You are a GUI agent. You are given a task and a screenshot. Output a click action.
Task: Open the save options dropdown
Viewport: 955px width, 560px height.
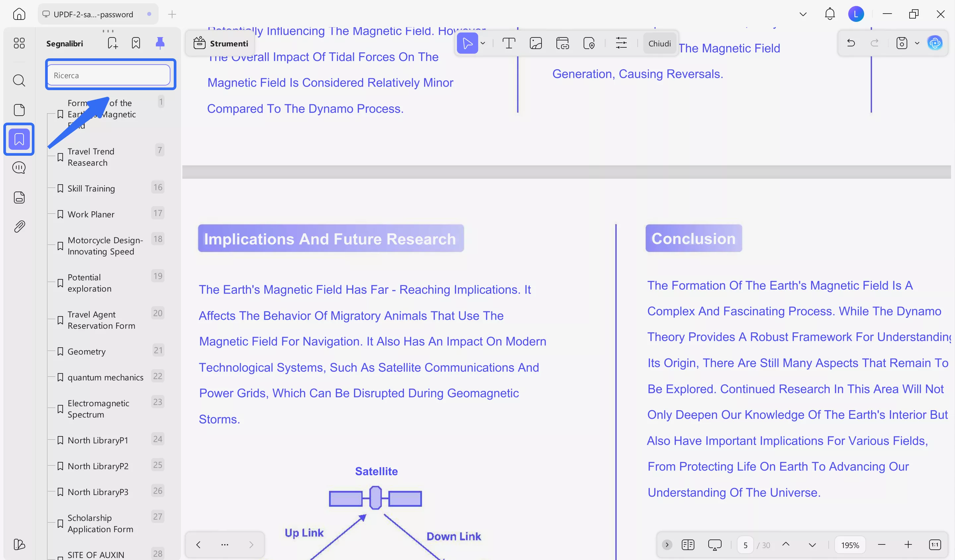click(x=917, y=43)
